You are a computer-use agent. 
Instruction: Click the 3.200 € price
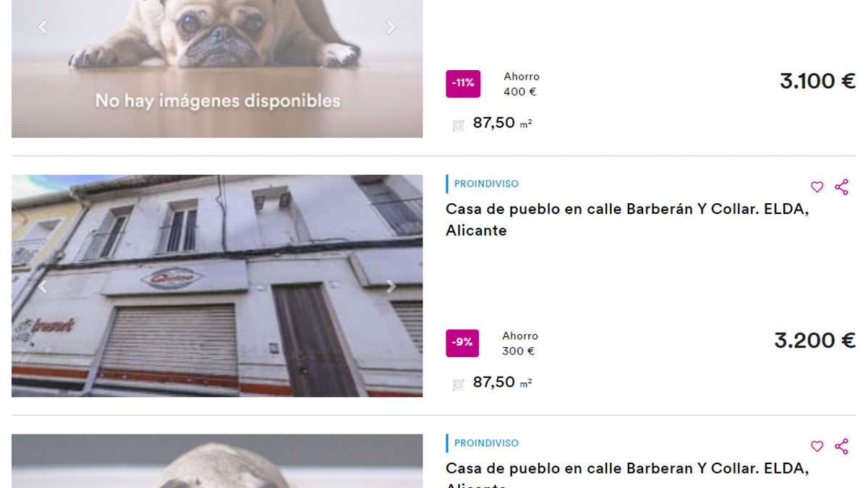[814, 341]
